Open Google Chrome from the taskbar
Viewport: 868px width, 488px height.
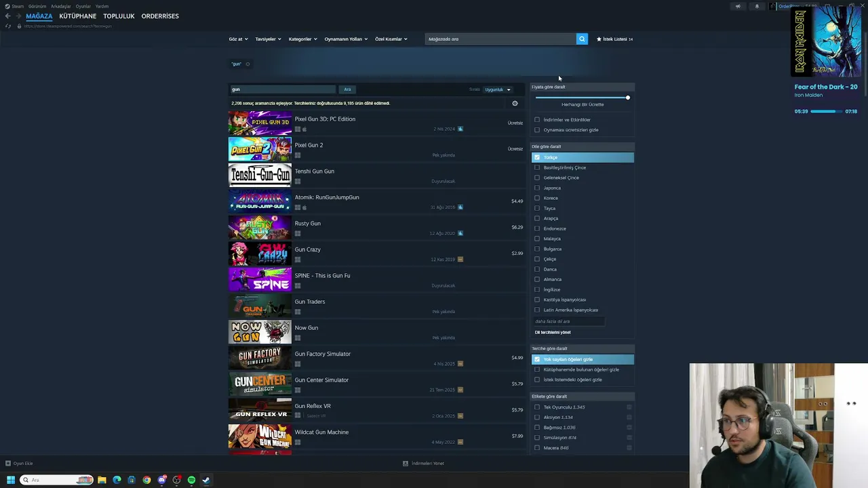coord(146,480)
